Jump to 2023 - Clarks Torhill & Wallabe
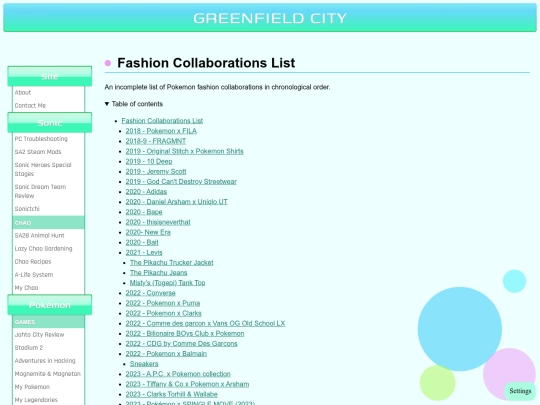Viewport: 540px width, 405px height. click(x=172, y=394)
